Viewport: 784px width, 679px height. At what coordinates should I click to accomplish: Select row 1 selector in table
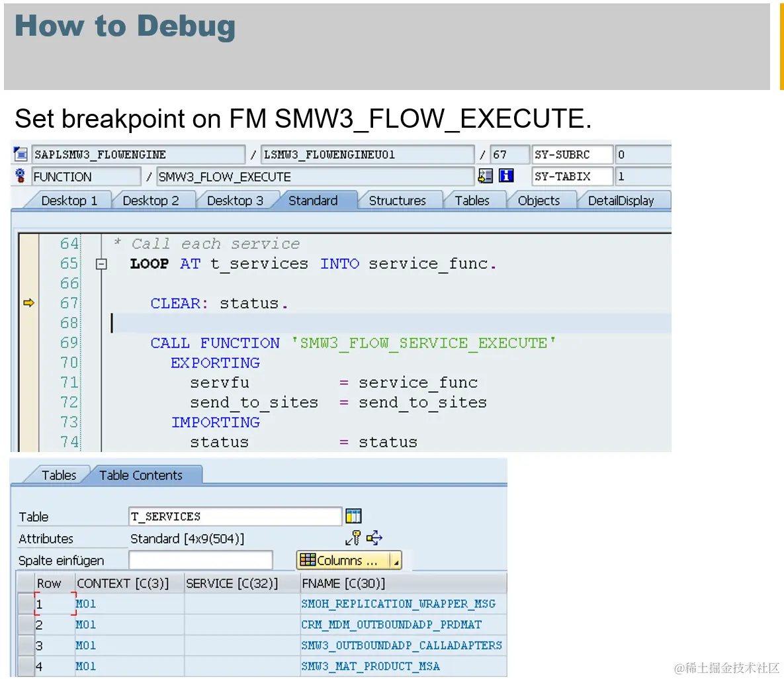pyautogui.click(x=26, y=604)
